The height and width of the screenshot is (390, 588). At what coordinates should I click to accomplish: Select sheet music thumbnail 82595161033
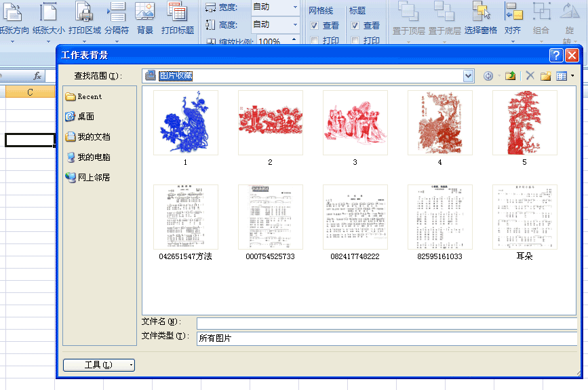click(440, 217)
